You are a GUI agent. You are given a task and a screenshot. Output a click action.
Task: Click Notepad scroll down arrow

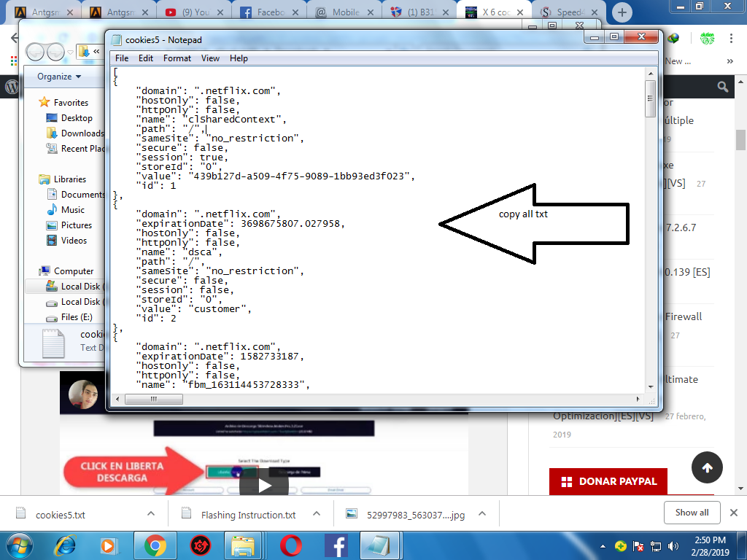[x=650, y=387]
